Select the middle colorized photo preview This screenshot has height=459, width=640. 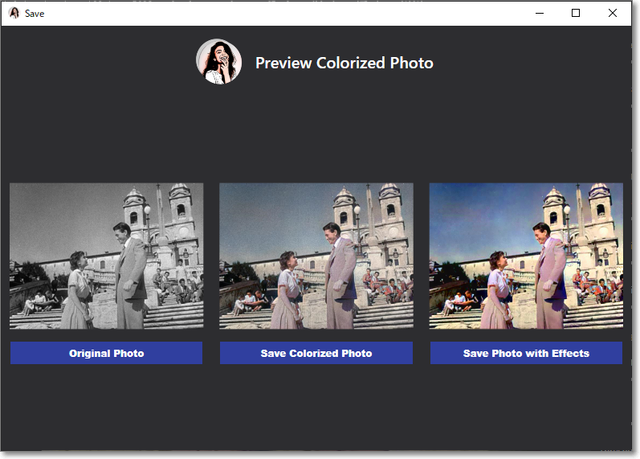[316, 256]
